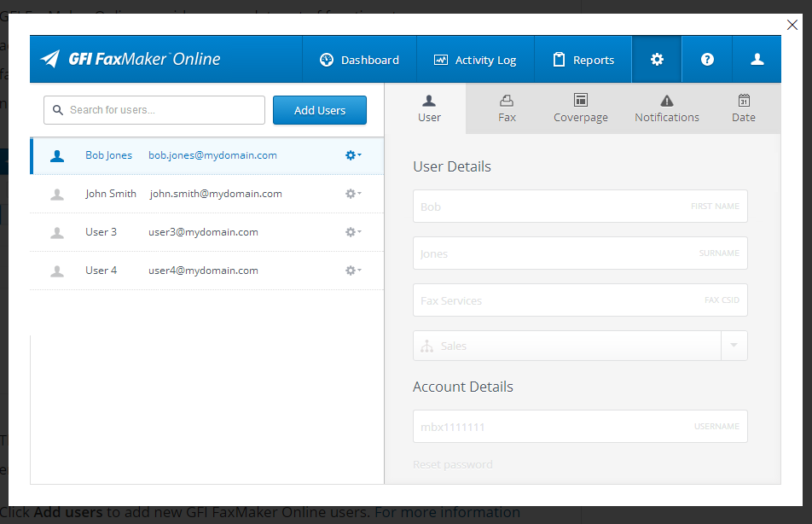Switch to the Fax settings tab
The width and height of the screenshot is (812, 524).
point(507,109)
